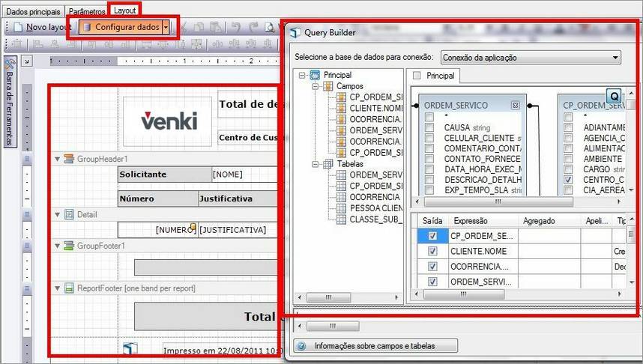643x364 pixels.
Task: Collapse the ReportFooter band
Action: 58,288
